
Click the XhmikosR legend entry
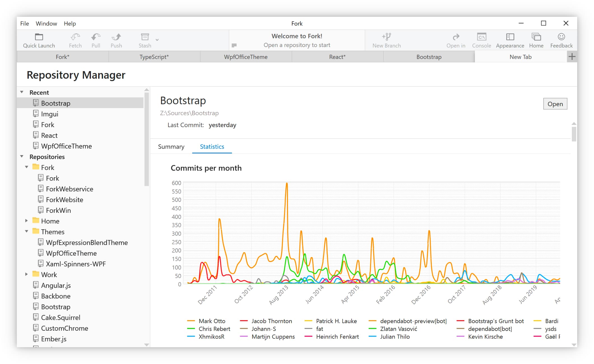(x=206, y=337)
